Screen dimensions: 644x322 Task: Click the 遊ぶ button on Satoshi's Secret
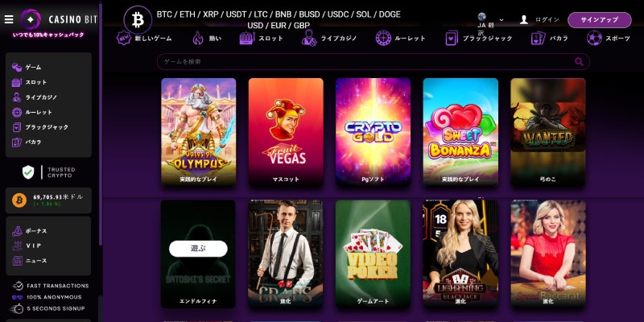point(198,249)
